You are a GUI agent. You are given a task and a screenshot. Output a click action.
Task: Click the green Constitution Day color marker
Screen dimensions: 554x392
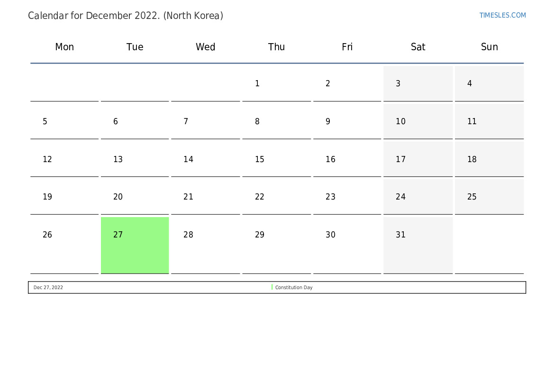click(x=272, y=287)
